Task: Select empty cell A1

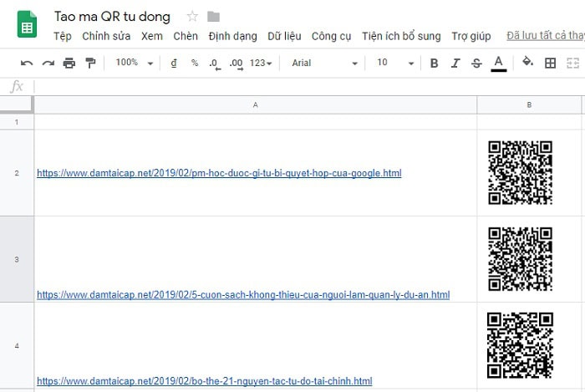Action: 256,122
